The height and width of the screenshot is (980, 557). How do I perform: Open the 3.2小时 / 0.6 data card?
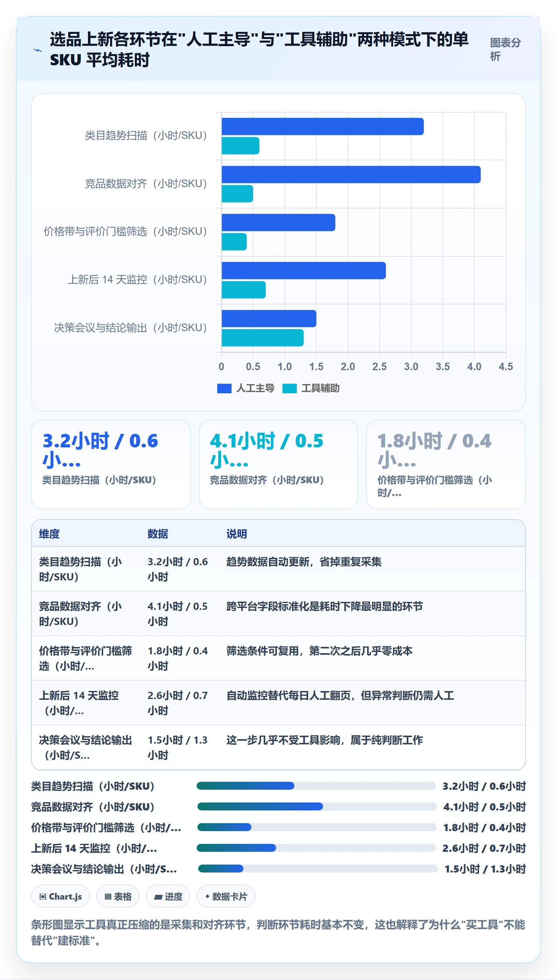111,465
